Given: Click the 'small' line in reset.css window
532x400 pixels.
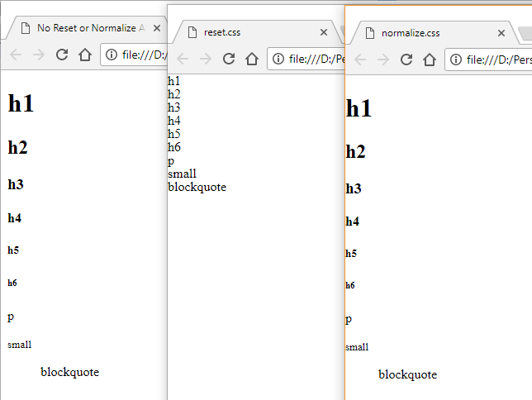Looking at the screenshot, I should [x=183, y=174].
